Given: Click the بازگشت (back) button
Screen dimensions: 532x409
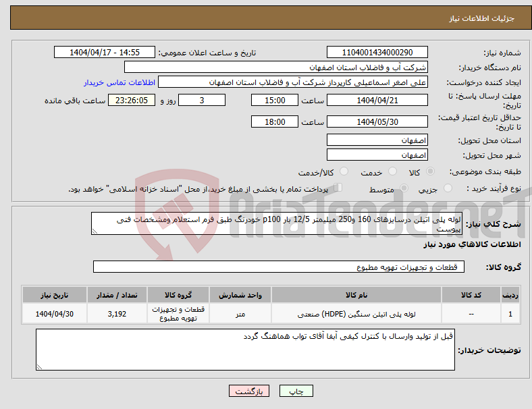Looking at the screenshot, I should coord(249,391).
